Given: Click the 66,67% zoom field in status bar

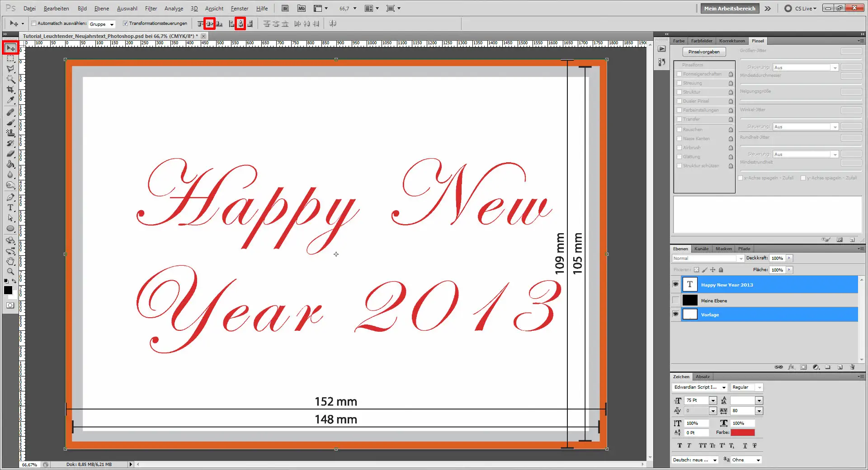Looking at the screenshot, I should (x=28, y=465).
